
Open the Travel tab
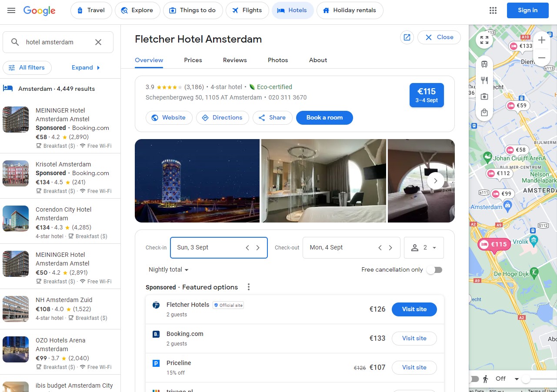click(x=91, y=10)
